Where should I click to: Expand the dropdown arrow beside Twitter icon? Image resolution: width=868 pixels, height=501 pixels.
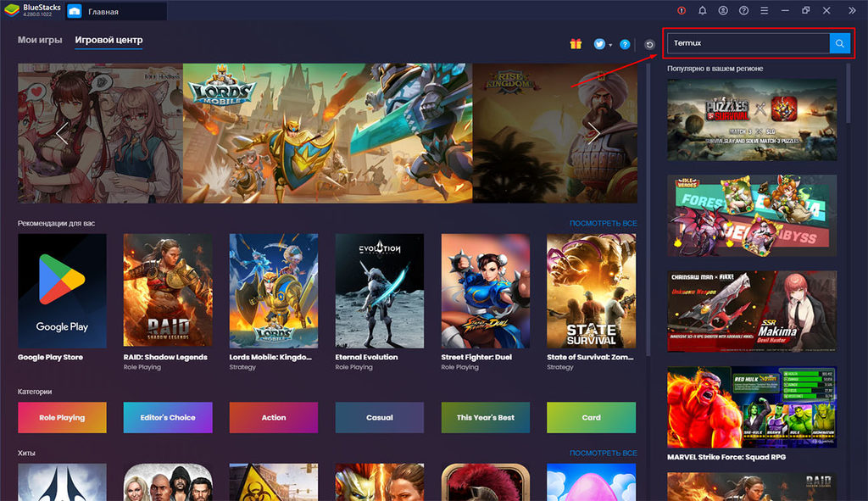(x=610, y=46)
